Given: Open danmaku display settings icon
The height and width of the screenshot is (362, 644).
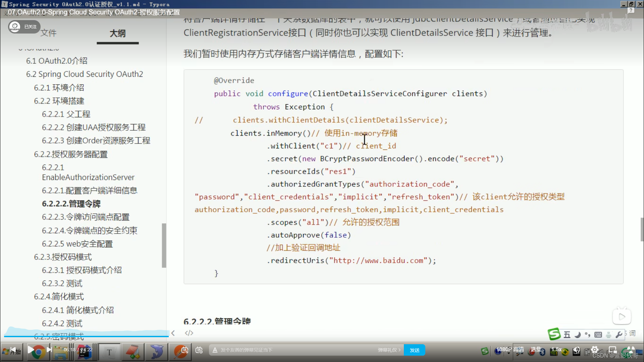Looking at the screenshot, I should tap(199, 350).
